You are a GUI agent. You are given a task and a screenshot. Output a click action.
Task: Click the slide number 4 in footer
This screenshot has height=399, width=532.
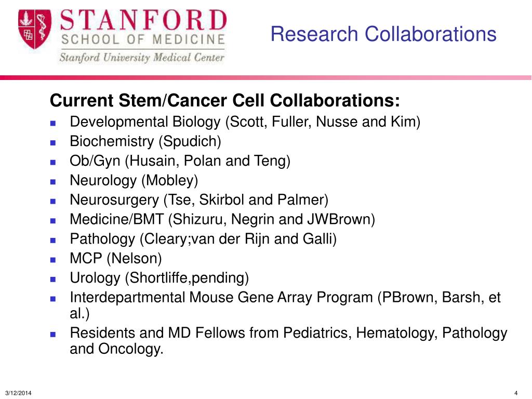click(516, 393)
